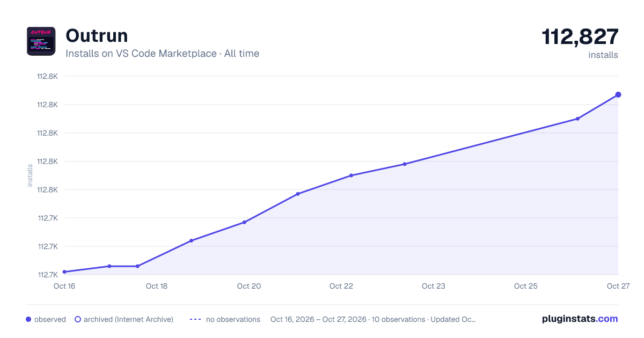The width and height of the screenshot is (644, 338).
Task: Click the 'no observations' legend label
Action: (x=233, y=319)
